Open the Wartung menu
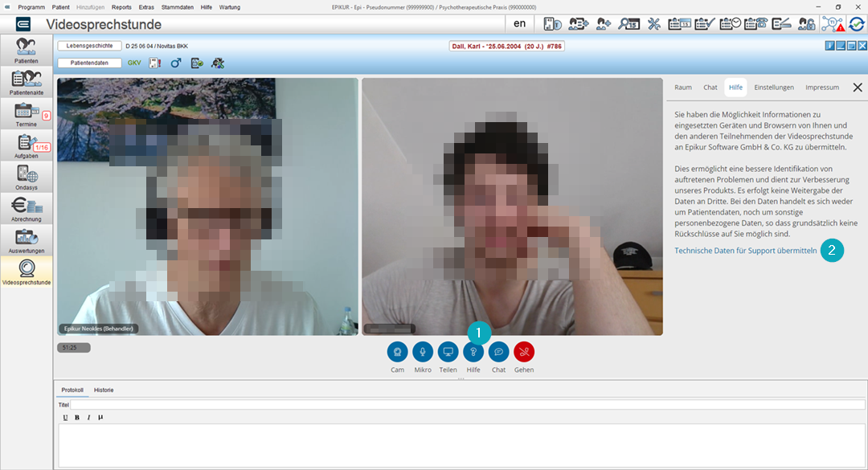The width and height of the screenshot is (868, 470). pos(229,7)
